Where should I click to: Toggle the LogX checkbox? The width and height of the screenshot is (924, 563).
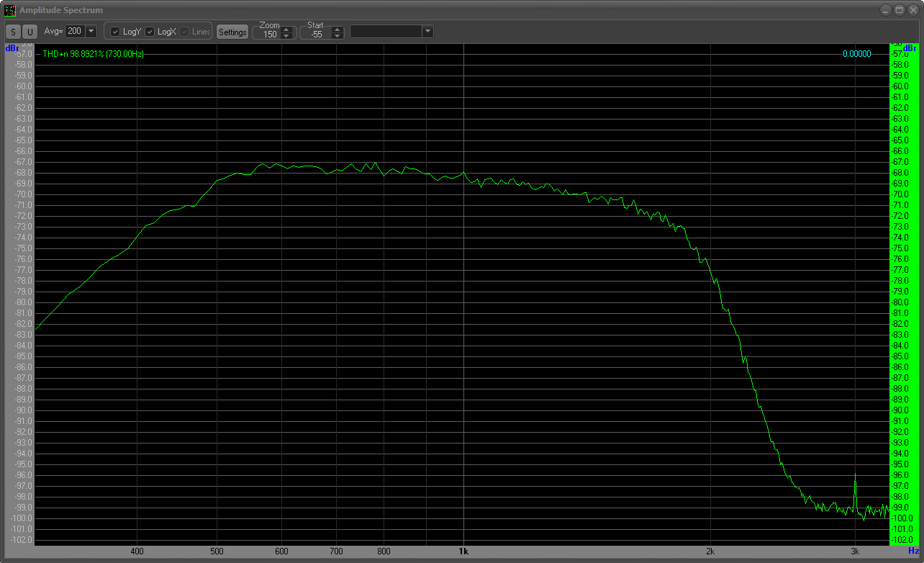pos(150,32)
